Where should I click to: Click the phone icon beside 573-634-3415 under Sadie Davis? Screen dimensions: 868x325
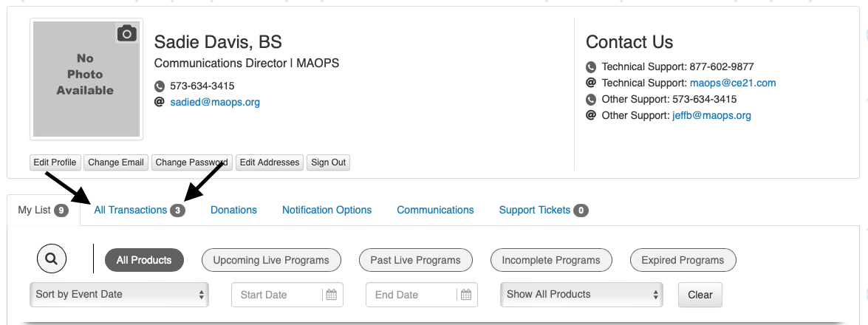160,86
